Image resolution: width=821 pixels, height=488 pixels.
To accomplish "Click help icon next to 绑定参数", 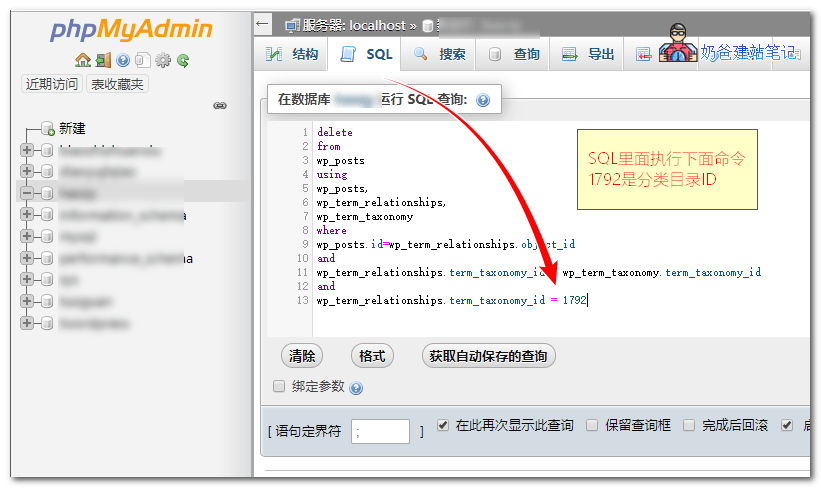I will (x=356, y=388).
